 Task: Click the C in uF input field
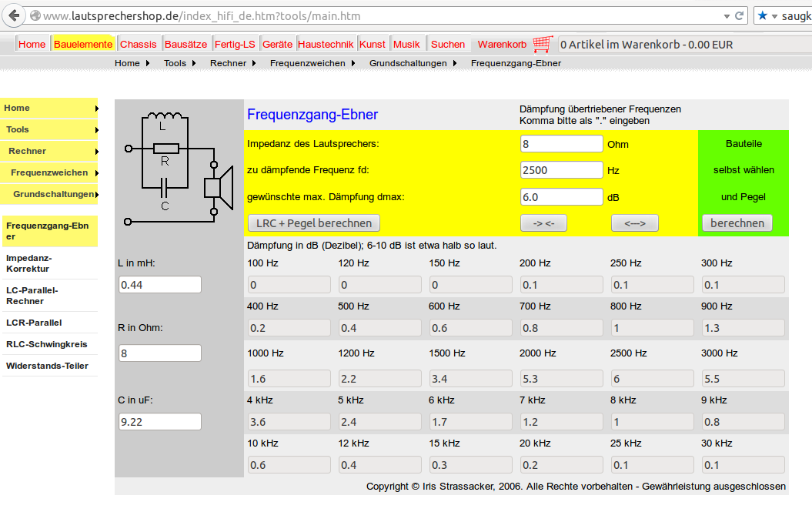coord(160,422)
